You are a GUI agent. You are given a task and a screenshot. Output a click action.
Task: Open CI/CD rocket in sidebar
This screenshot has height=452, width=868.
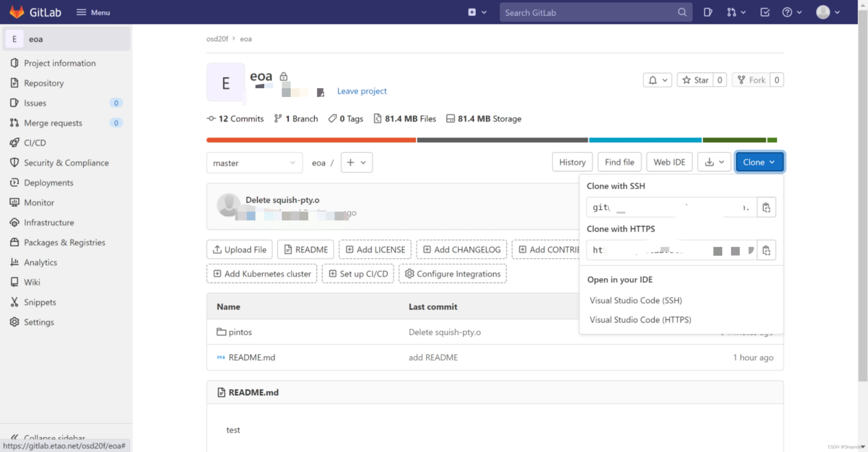point(14,143)
